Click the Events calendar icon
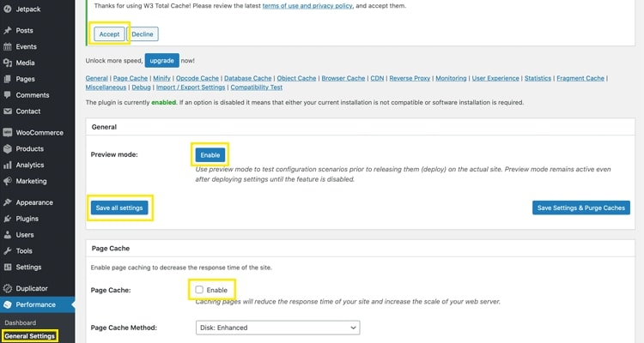 [x=8, y=47]
